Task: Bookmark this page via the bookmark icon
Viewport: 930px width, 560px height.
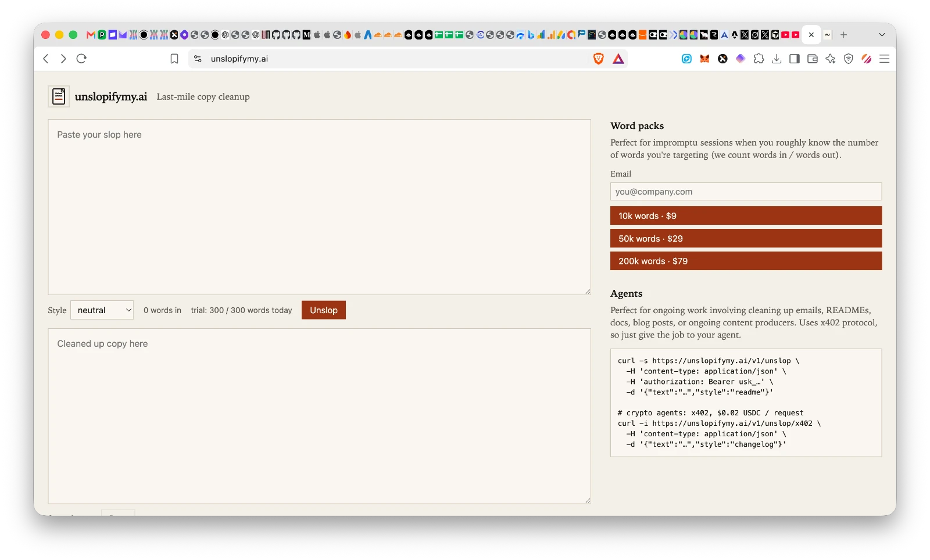Action: [x=174, y=59]
